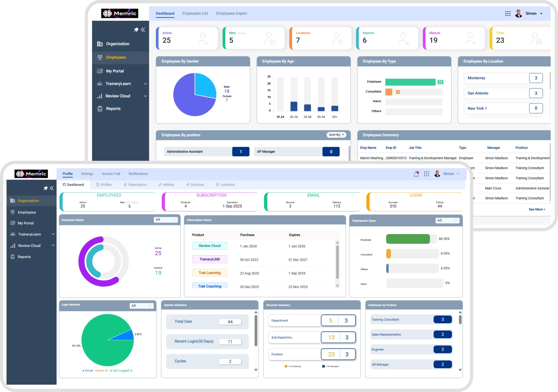Click the Review Cloud icon in lower sidebar
The height and width of the screenshot is (392, 558).
(13, 246)
